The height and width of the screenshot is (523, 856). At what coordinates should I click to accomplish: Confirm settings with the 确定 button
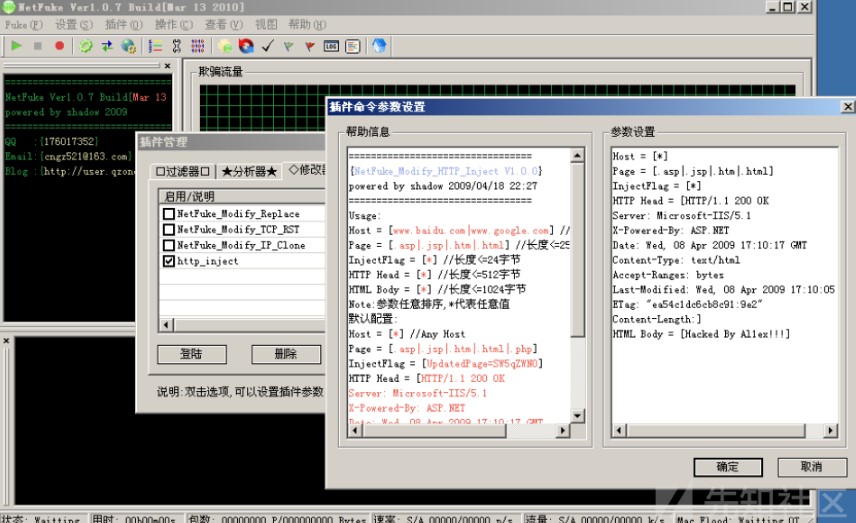tap(728, 467)
